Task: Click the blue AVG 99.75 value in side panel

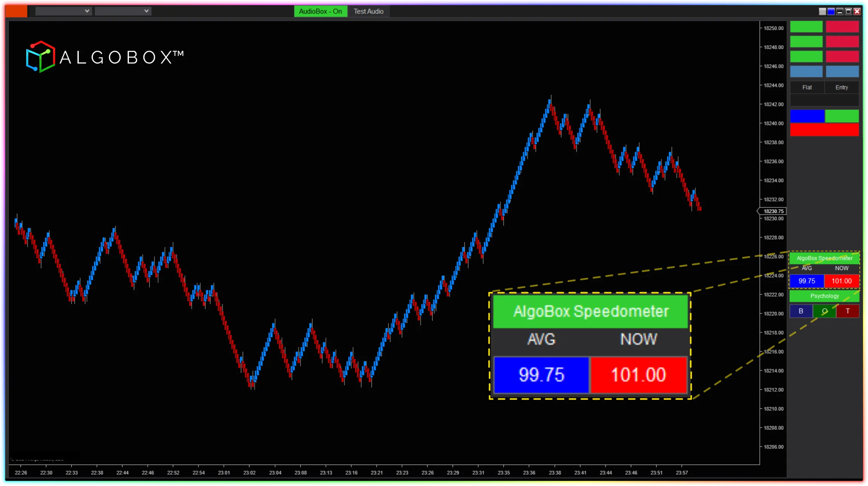Action: 807,281
